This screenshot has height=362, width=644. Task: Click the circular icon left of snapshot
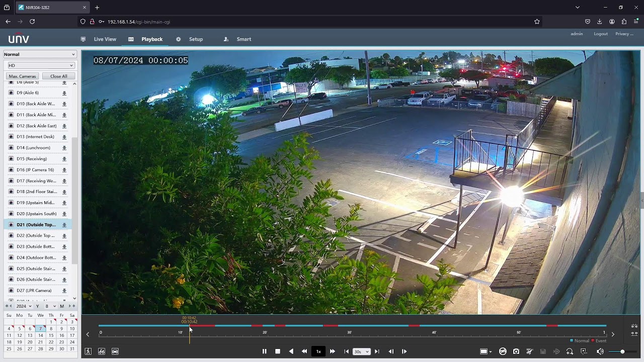[x=503, y=351]
